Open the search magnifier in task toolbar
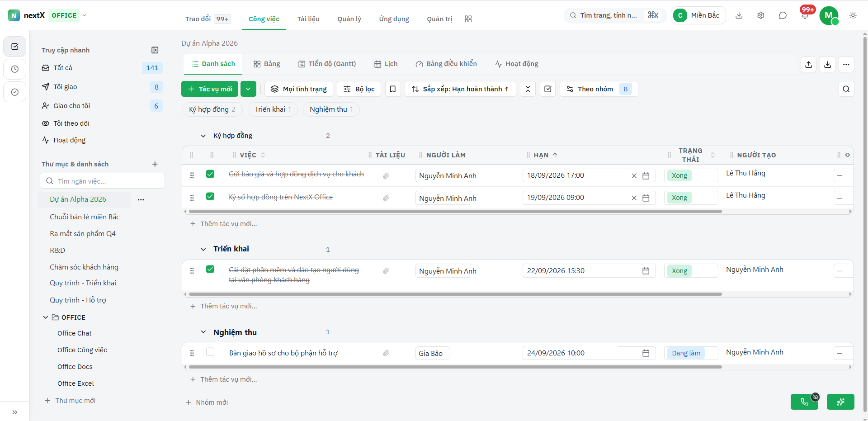Viewport: 868px width, 421px height. coord(846,89)
